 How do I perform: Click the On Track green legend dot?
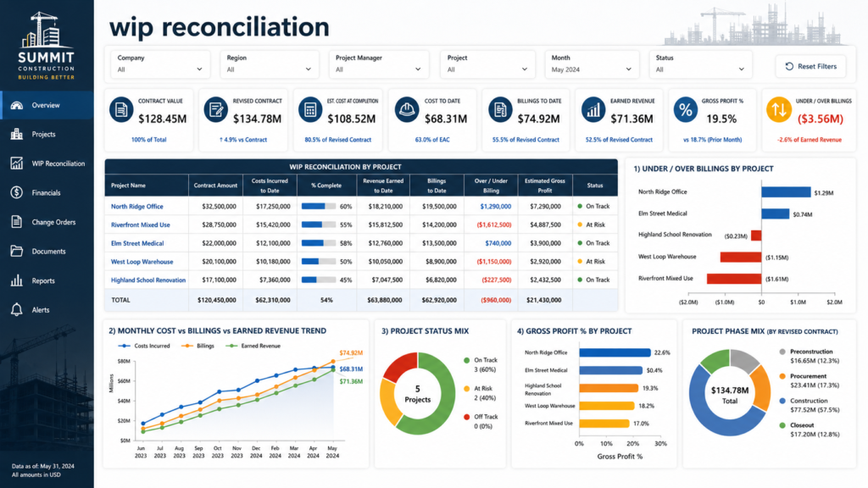coord(467,360)
